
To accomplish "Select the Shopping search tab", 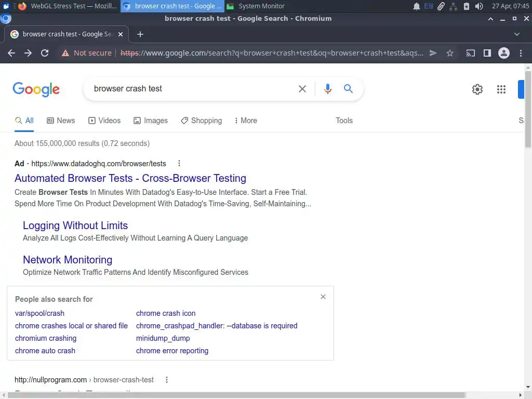I will tap(201, 121).
